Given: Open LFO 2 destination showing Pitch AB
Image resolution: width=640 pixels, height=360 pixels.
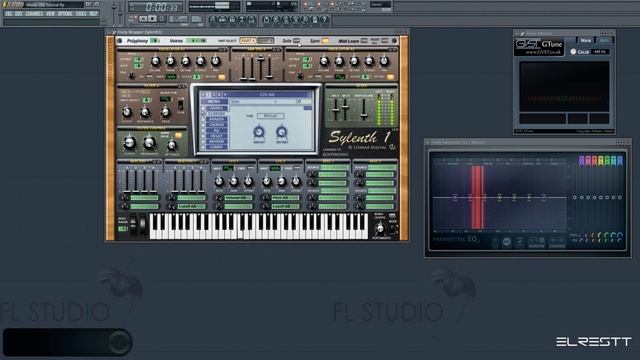Looking at the screenshot, I should (x=285, y=198).
